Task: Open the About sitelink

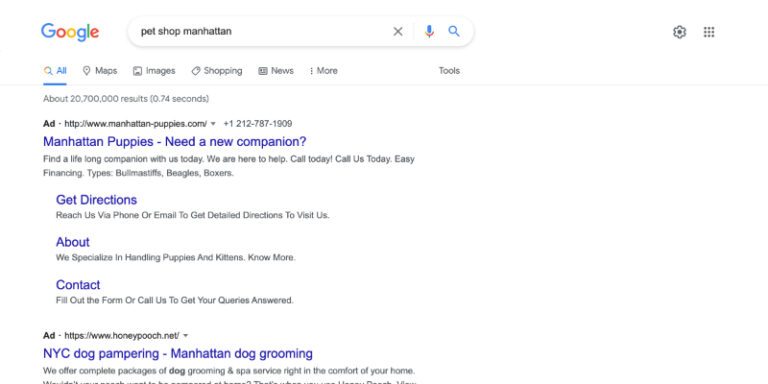Action: point(72,242)
